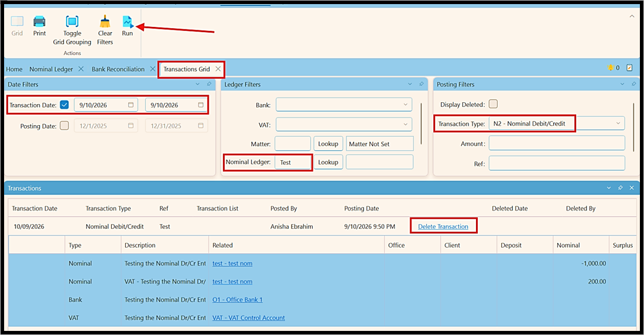Click the Run icon in the toolbar
The image size is (644, 335).
[127, 22]
